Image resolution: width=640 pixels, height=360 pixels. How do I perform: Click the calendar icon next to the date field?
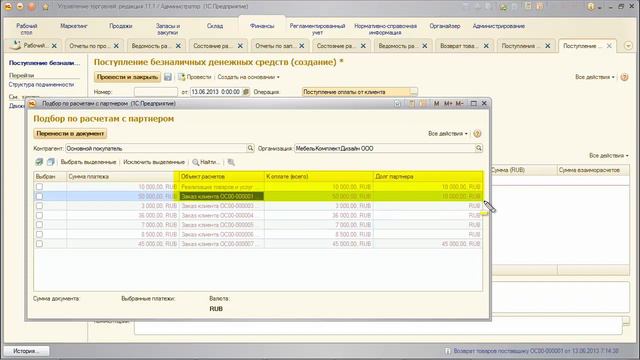tap(246, 92)
